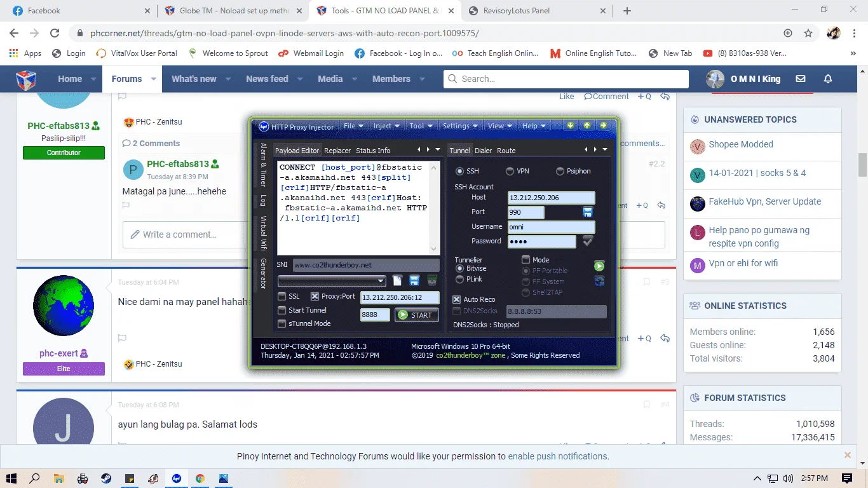Expand the config selection combo box
The height and width of the screenshot is (488, 868).
332,281
